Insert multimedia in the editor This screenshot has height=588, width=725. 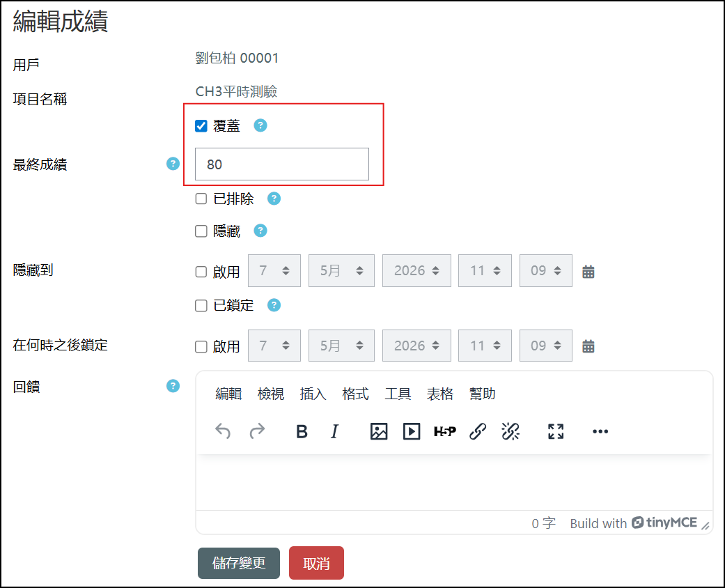[412, 431]
